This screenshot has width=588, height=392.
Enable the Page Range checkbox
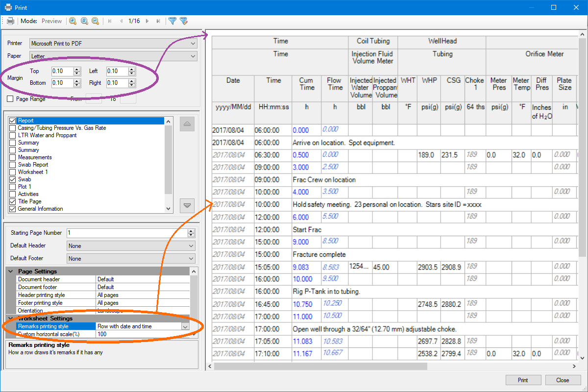(10, 99)
